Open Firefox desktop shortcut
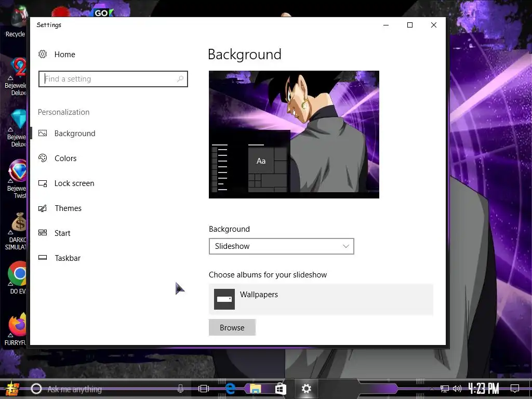 tap(16, 329)
